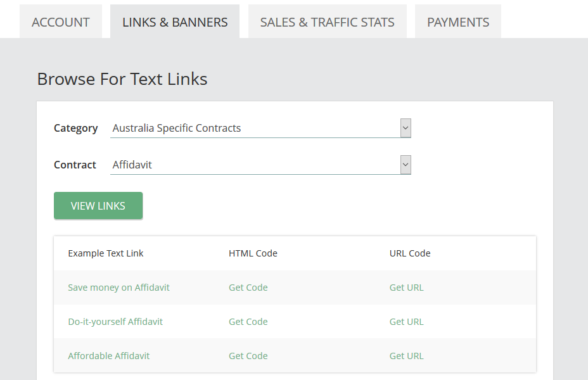
Task: Open the Do-it-yourself Affidavit link
Action: 115,322
